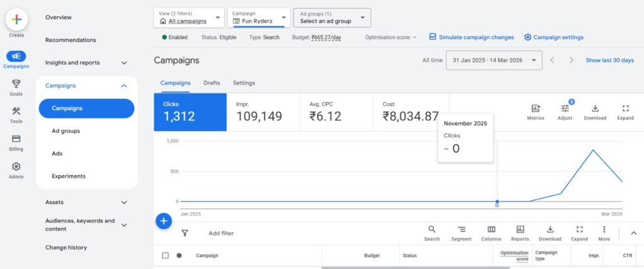Open Ads in the sidebar
Image resolution: width=644 pixels, height=269 pixels.
[57, 154]
